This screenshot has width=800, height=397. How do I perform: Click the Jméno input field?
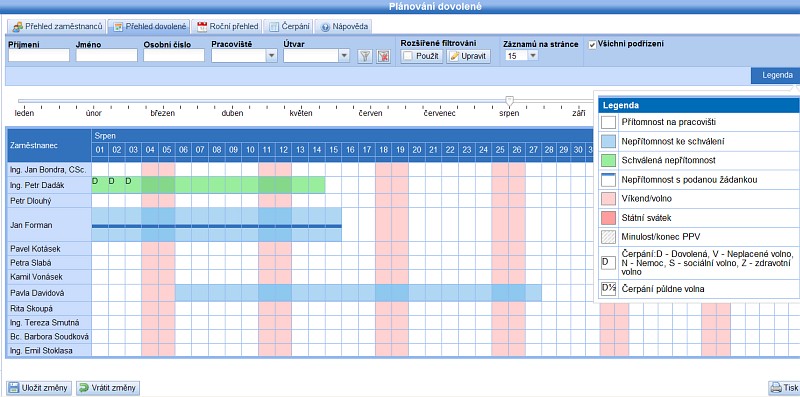click(107, 56)
